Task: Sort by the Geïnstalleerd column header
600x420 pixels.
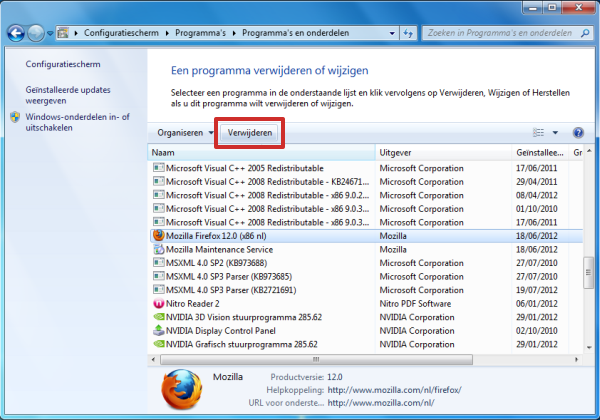Action: point(540,153)
